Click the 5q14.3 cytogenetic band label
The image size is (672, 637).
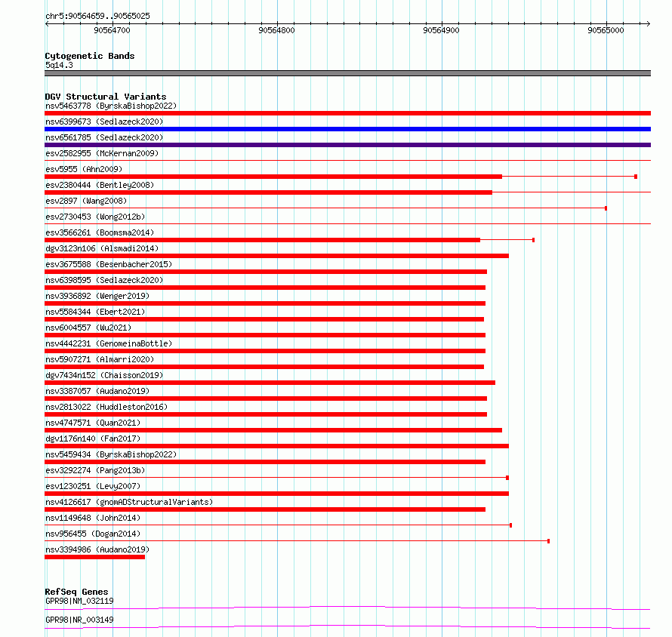[59, 65]
